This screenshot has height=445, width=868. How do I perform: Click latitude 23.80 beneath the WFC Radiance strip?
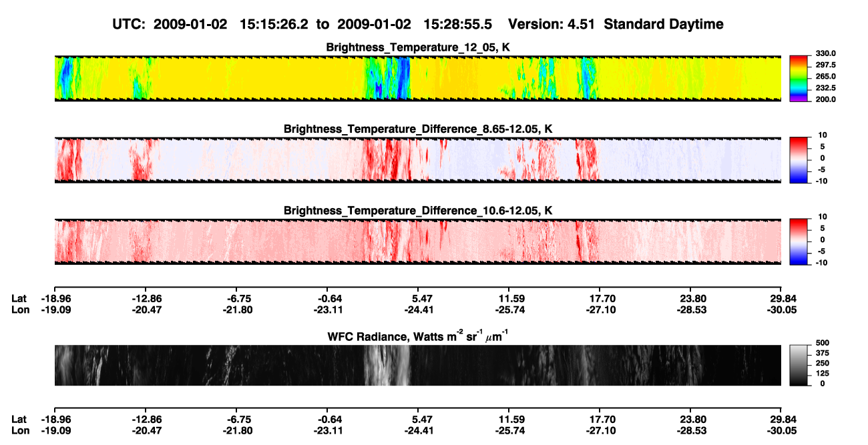coord(692,418)
